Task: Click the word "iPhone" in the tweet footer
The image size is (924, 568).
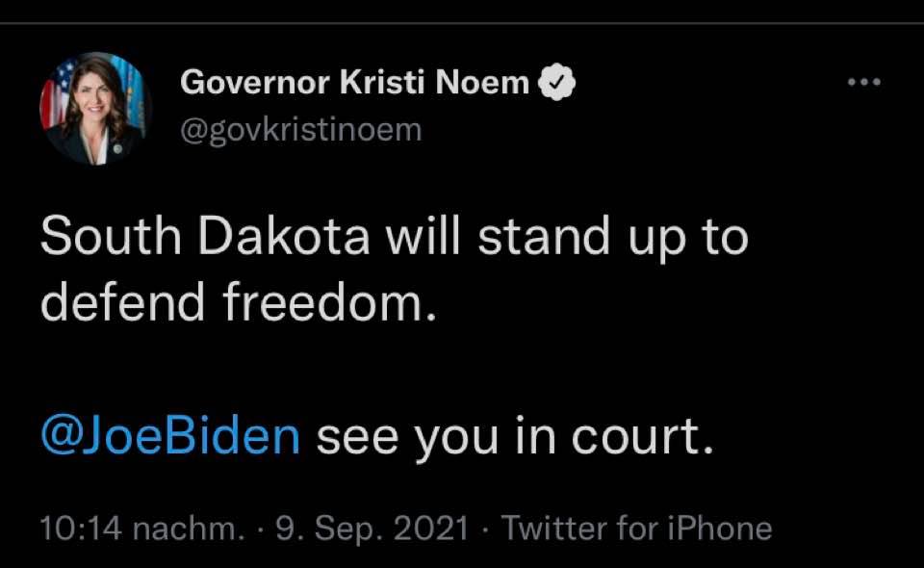Action: (722, 529)
